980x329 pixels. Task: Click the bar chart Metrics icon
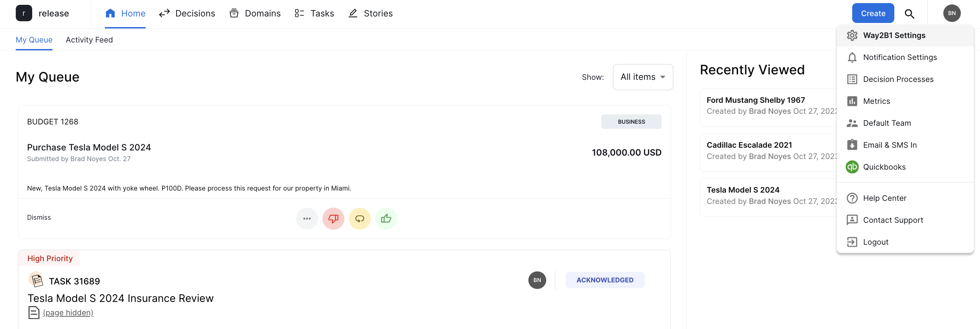click(x=852, y=101)
